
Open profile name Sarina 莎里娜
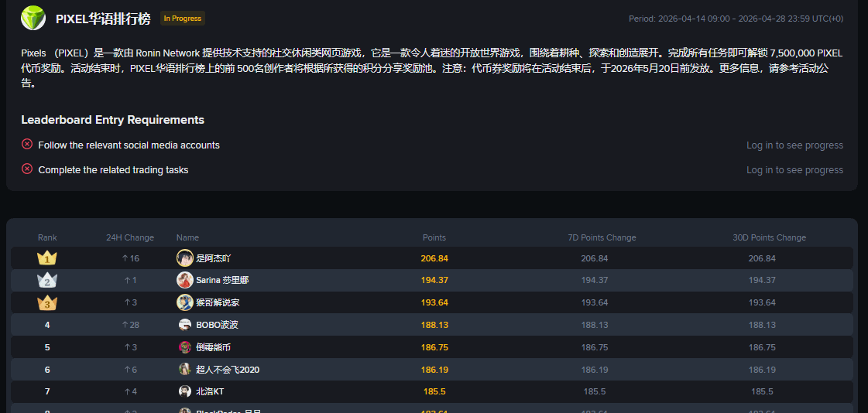click(x=222, y=280)
